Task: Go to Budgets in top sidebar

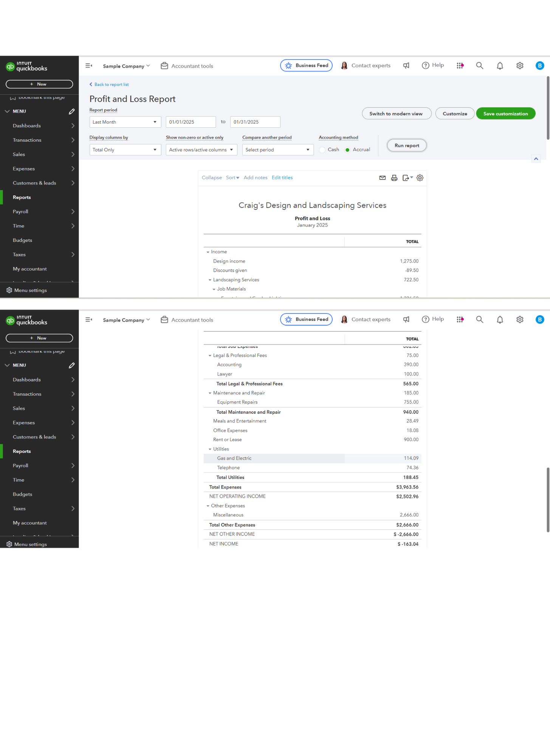Action: (x=39, y=240)
